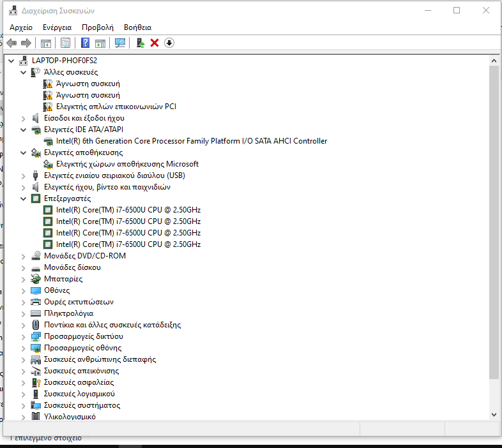Collapse the Άλλες συσκευές category
Image resolution: width=502 pixels, height=448 pixels.
(24, 72)
